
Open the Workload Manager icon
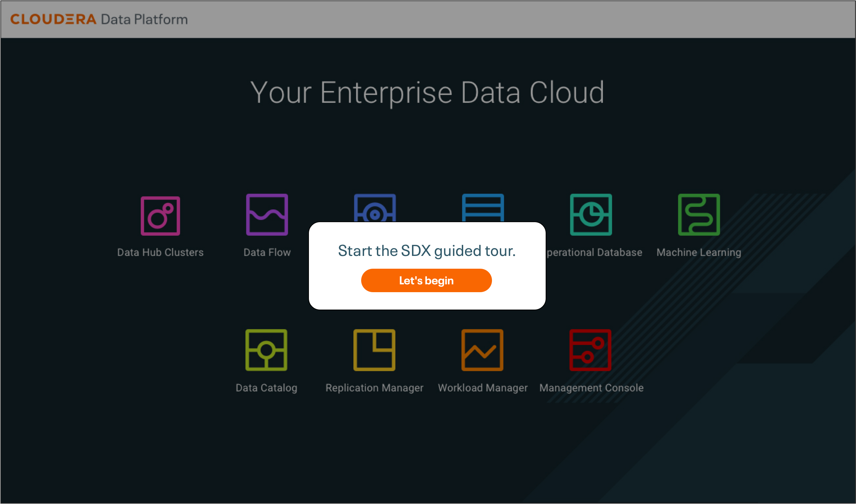click(482, 350)
